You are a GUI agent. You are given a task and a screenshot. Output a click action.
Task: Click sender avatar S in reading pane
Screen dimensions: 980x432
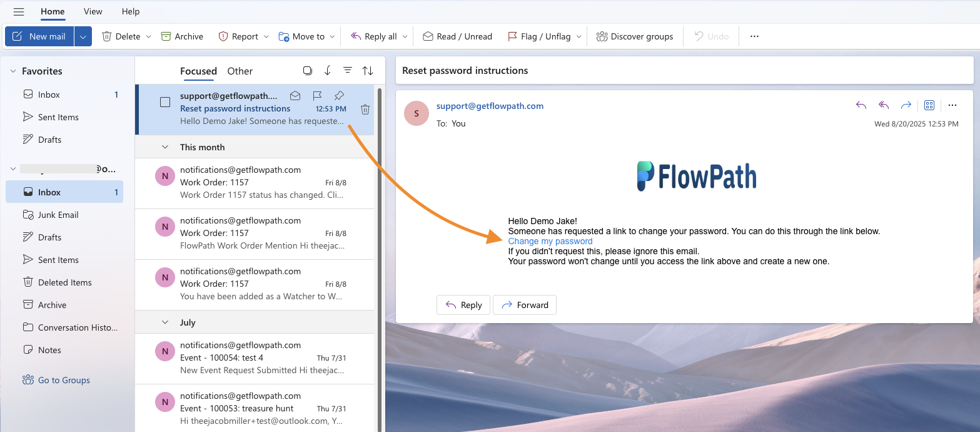click(x=417, y=113)
